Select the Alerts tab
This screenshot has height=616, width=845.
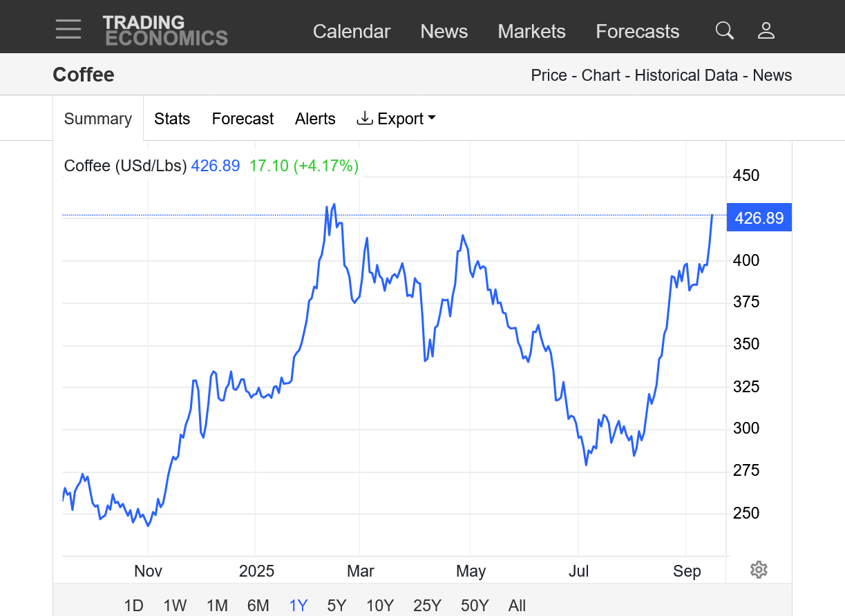[315, 119]
